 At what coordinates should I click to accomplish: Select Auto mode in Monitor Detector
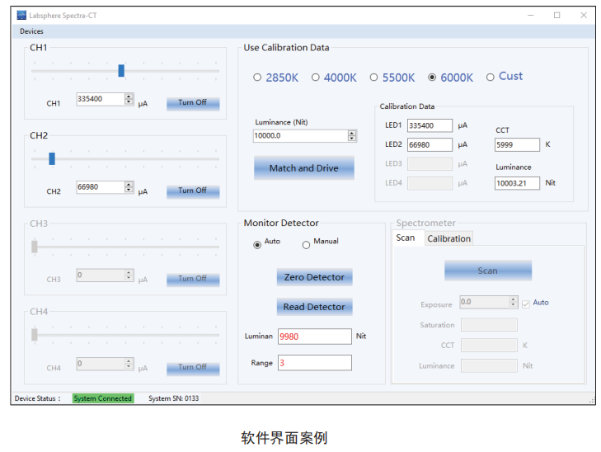coord(257,243)
